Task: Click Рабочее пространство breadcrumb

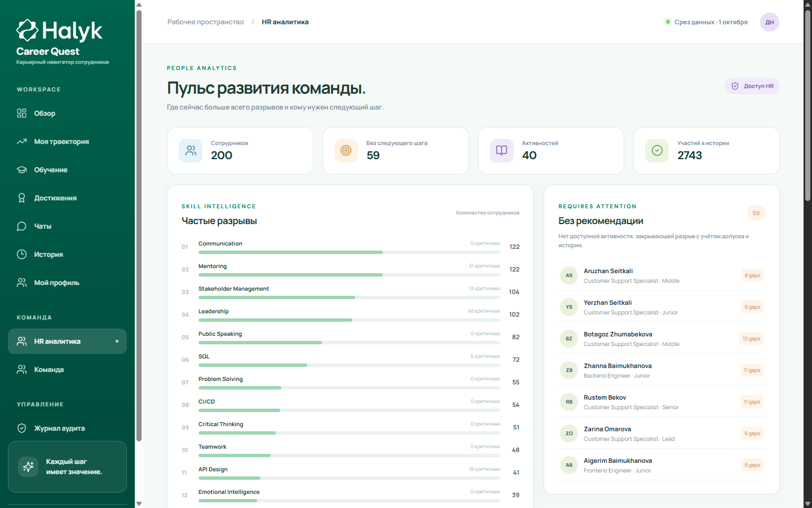Action: pos(206,22)
